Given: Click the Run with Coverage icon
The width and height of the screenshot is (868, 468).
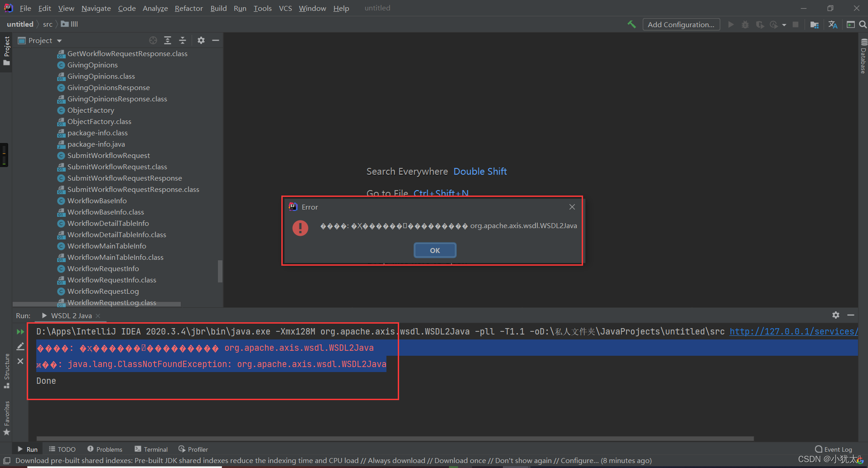Looking at the screenshot, I should [760, 24].
